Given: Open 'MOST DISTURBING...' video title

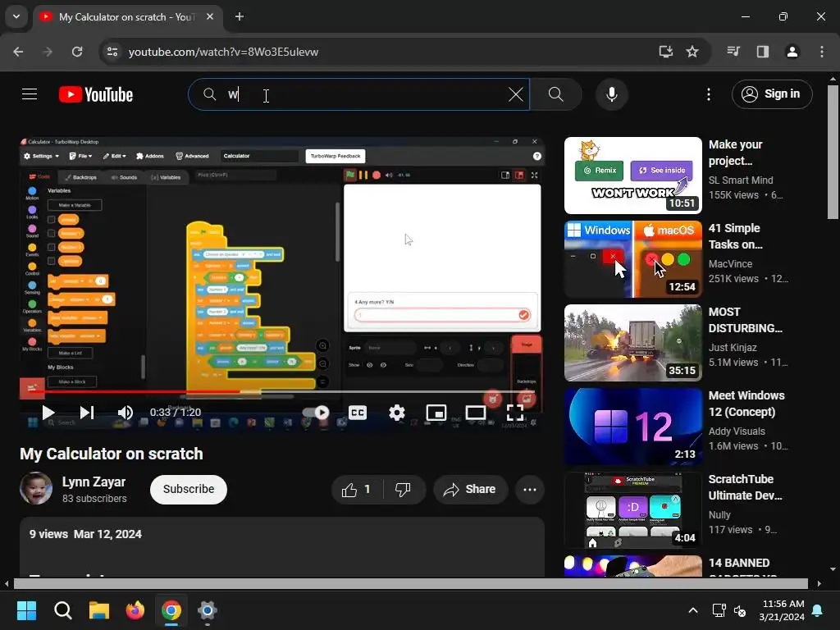Looking at the screenshot, I should tap(745, 320).
